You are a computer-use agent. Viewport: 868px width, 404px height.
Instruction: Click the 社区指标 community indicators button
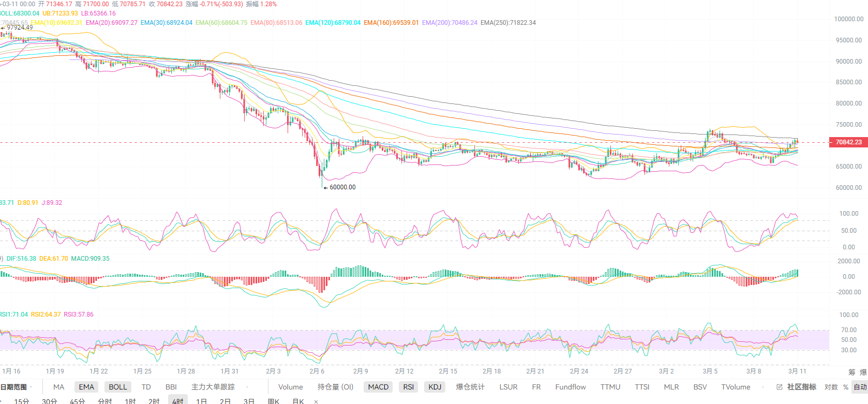click(801, 387)
